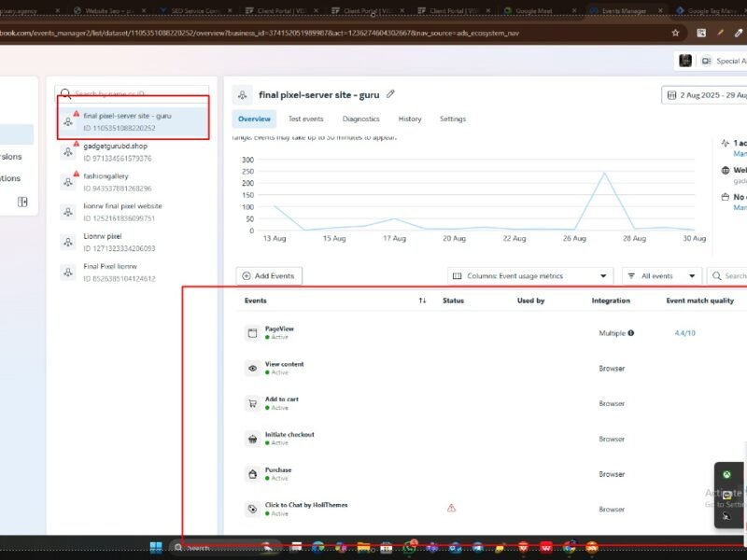Click the warning icon for Click to Chat
The height and width of the screenshot is (560, 747).
pyautogui.click(x=451, y=509)
